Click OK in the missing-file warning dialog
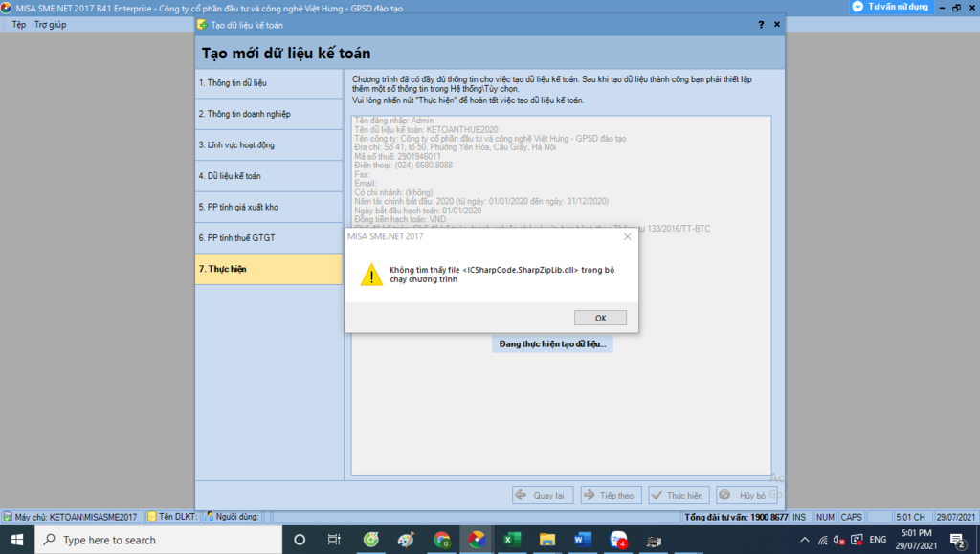 tap(600, 318)
